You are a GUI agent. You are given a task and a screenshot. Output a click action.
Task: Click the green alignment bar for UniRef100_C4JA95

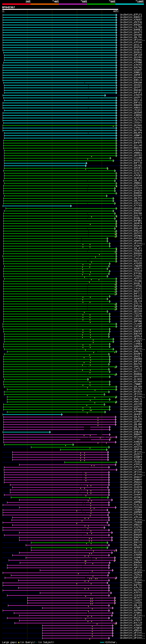click(x=60, y=324)
